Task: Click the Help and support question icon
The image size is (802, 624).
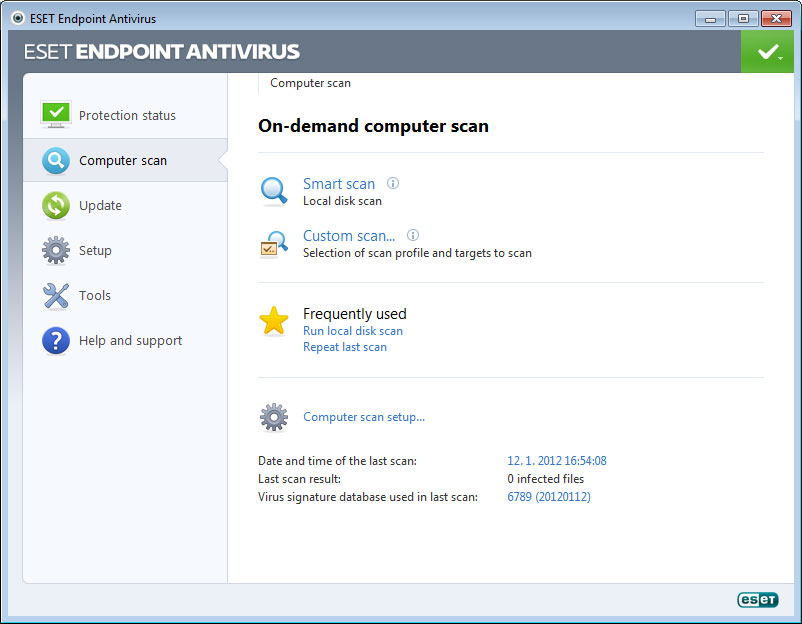Action: click(56, 341)
